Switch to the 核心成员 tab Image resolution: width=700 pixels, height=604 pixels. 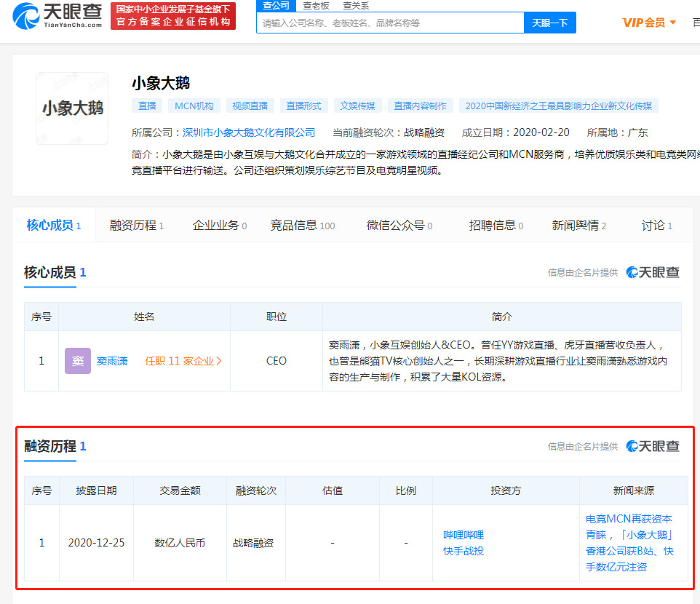click(54, 226)
